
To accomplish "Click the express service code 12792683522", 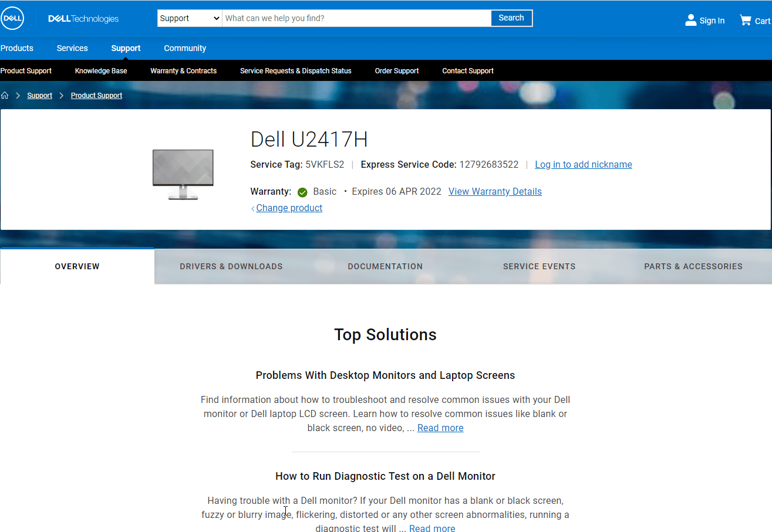I will click(x=489, y=165).
